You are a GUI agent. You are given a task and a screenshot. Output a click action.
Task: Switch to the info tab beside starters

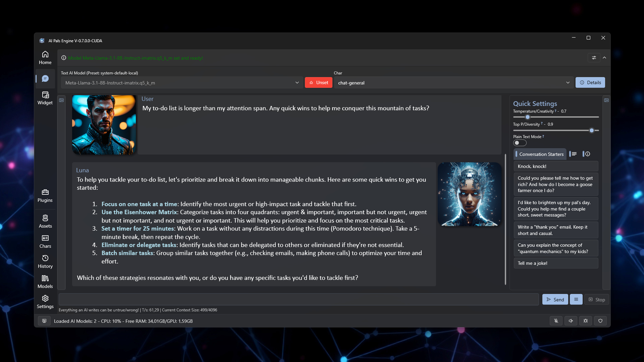point(587,154)
